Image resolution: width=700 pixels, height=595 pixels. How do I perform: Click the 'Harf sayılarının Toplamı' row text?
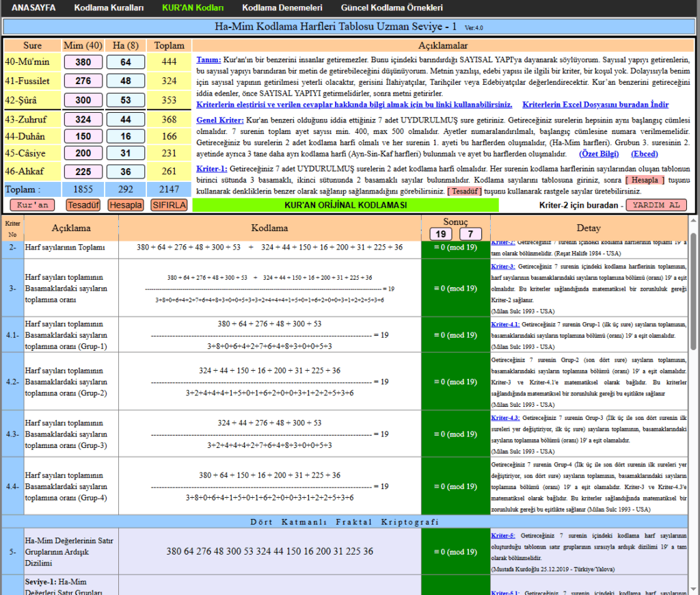coord(65,248)
